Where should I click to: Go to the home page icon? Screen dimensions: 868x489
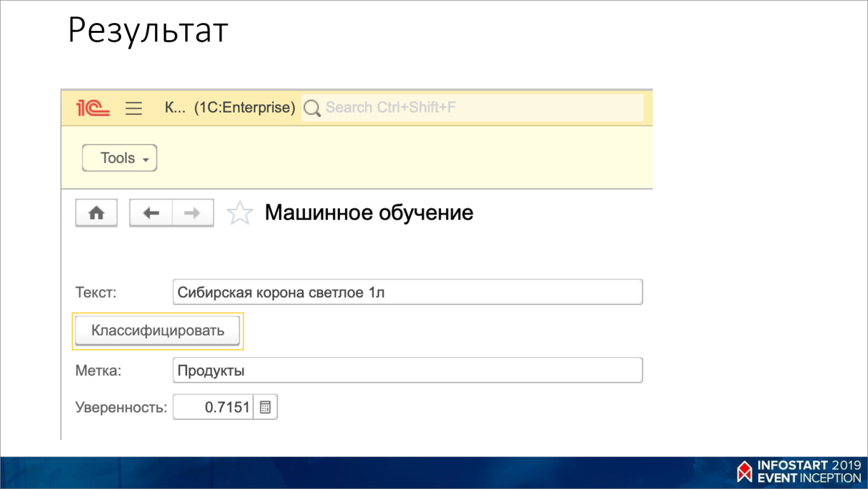[x=96, y=213]
